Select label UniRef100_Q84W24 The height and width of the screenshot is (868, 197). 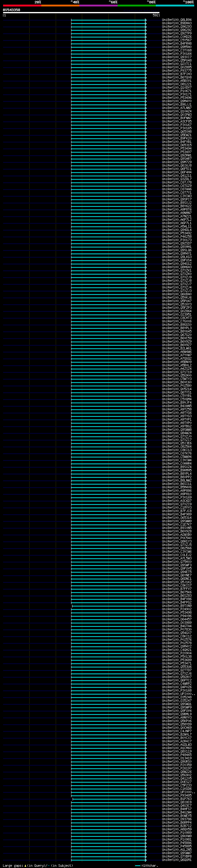click(x=177, y=433)
